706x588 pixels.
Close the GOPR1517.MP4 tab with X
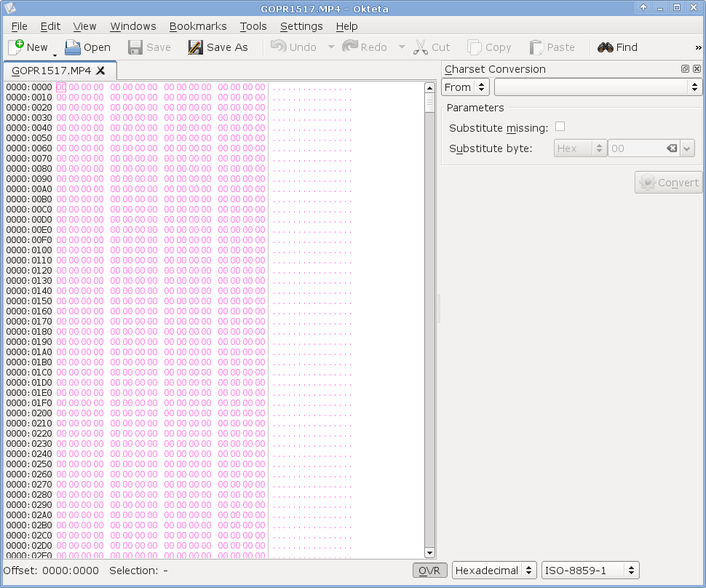pyautogui.click(x=101, y=71)
